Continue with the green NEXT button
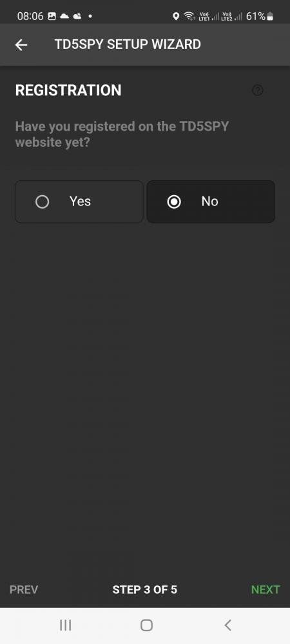Viewport: 290px width, 644px height. [266, 590]
